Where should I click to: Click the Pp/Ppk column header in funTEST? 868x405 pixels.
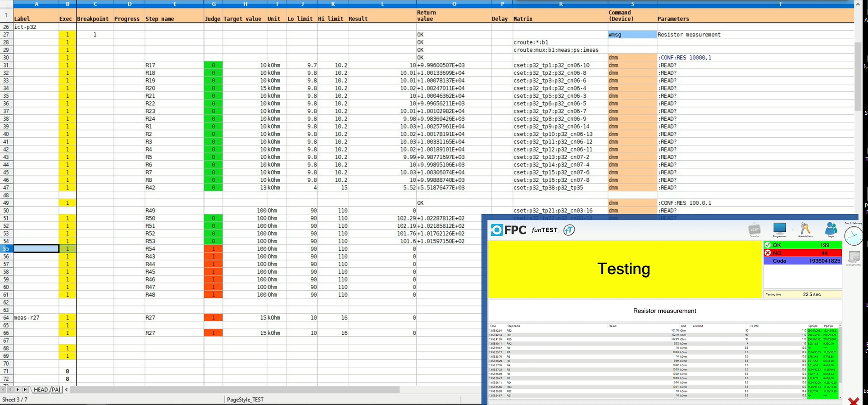pyautogui.click(x=828, y=326)
